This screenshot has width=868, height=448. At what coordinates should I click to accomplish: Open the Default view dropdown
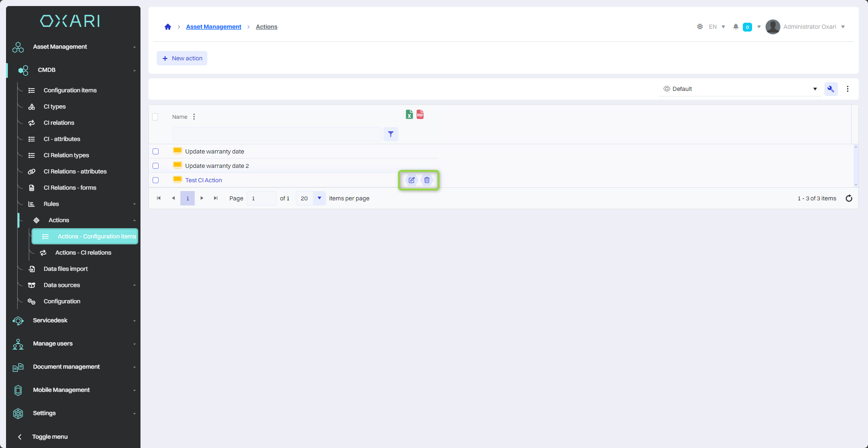[x=740, y=89]
